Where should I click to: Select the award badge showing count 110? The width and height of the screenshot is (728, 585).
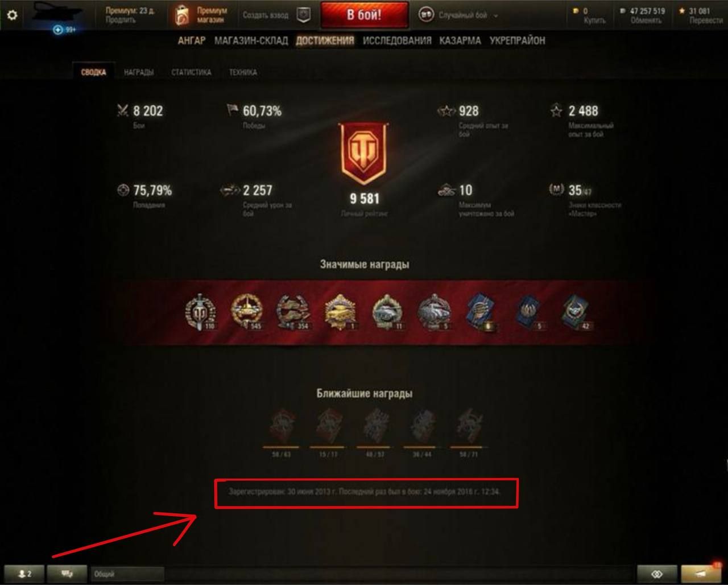click(x=200, y=312)
